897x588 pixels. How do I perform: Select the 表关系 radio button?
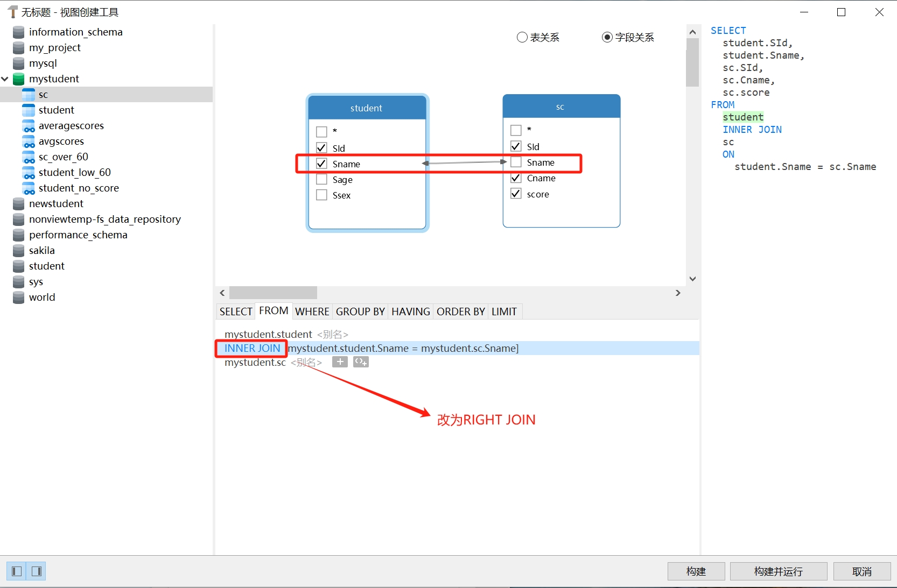coord(522,37)
